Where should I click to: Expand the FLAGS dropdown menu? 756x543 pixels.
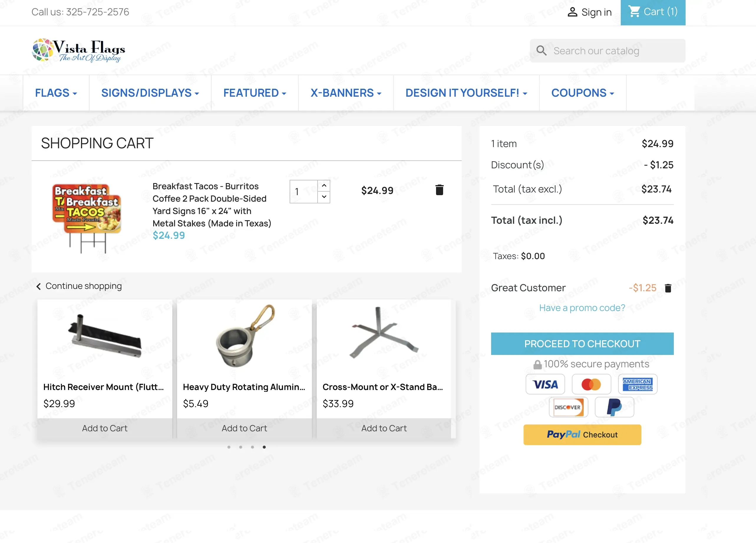[x=56, y=93]
